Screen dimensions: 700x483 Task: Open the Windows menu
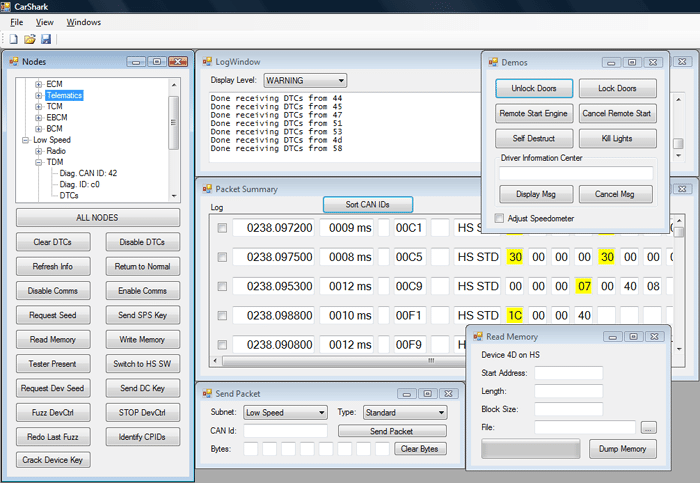click(x=83, y=22)
